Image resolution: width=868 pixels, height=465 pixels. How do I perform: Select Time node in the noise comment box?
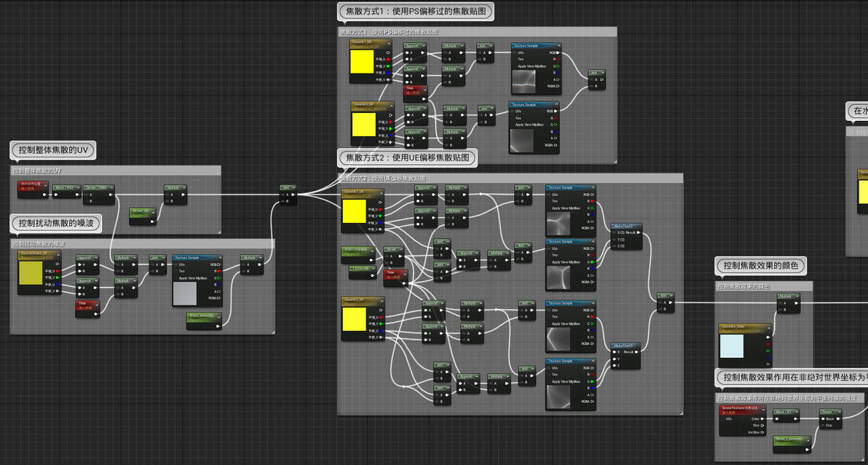tap(87, 309)
